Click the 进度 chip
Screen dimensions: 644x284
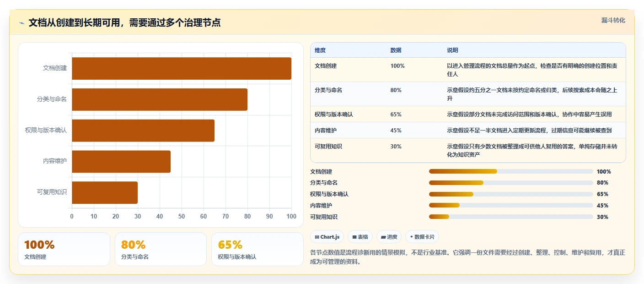point(389,237)
